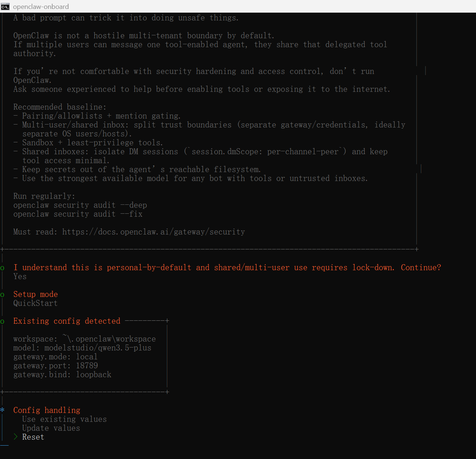Click the cmd icon in the title bar
476x459 pixels.
point(5,6)
